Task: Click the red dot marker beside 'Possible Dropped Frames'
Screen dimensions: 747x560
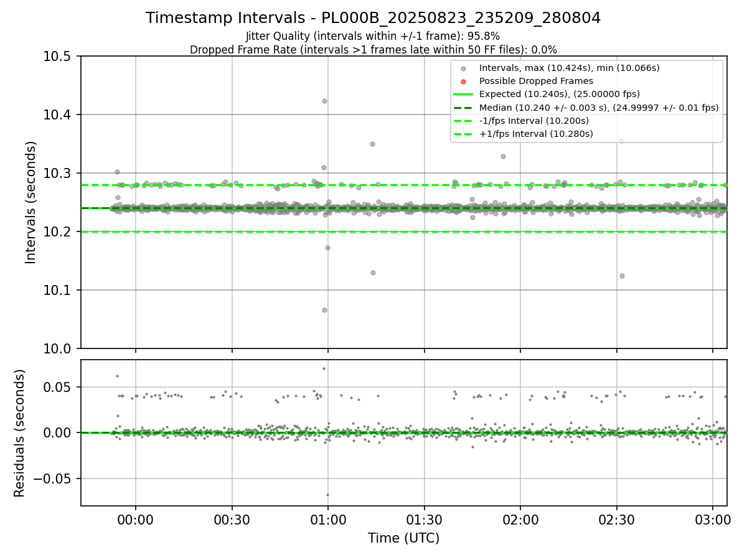Action: tap(463, 81)
